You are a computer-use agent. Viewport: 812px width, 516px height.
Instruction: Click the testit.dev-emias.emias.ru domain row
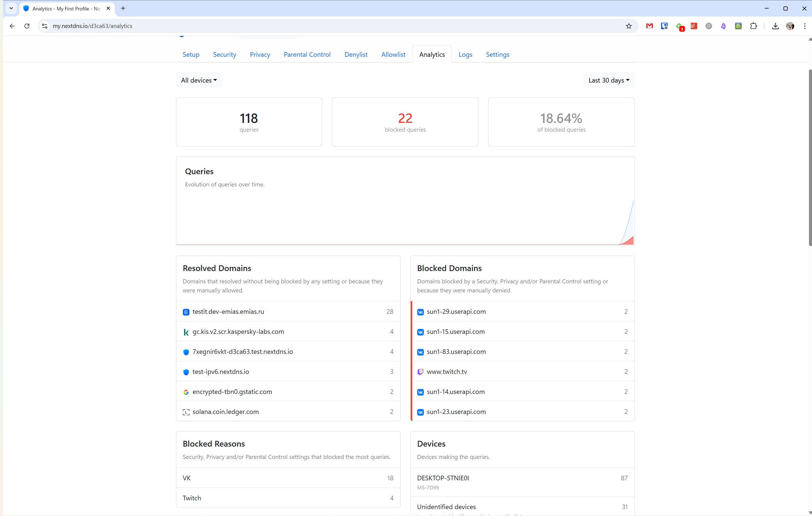(x=228, y=312)
